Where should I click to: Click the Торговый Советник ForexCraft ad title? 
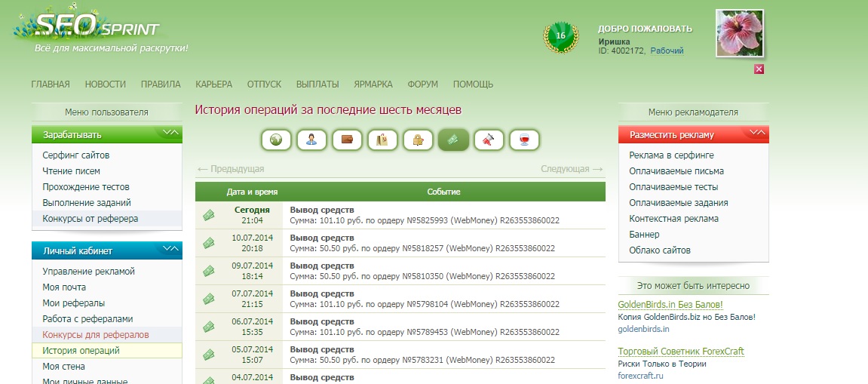point(681,352)
